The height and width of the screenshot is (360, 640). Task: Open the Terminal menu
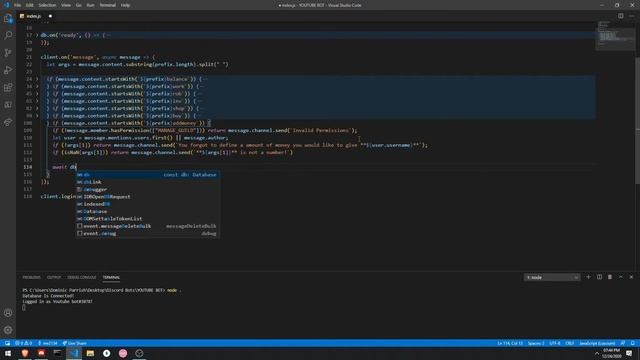click(108, 5)
